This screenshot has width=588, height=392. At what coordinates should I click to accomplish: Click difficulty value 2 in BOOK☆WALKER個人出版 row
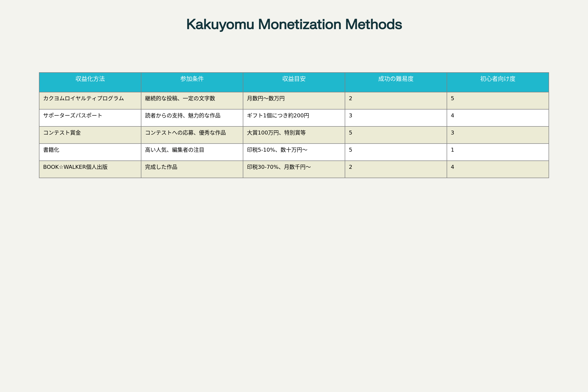tap(396, 169)
